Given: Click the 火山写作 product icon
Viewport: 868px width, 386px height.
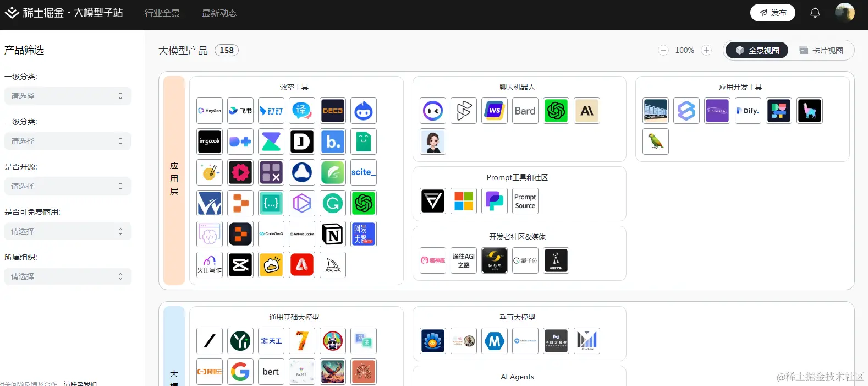Looking at the screenshot, I should click(210, 265).
